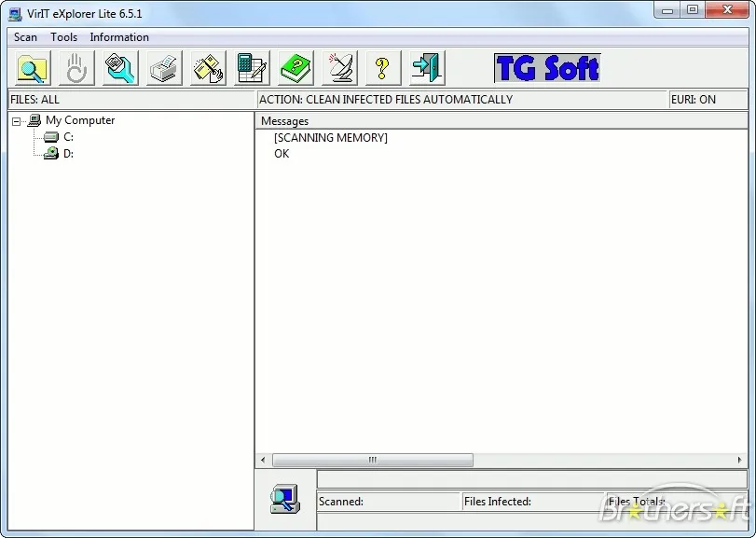Open the Scan menu
Image resolution: width=756 pixels, height=538 pixels.
[x=24, y=37]
